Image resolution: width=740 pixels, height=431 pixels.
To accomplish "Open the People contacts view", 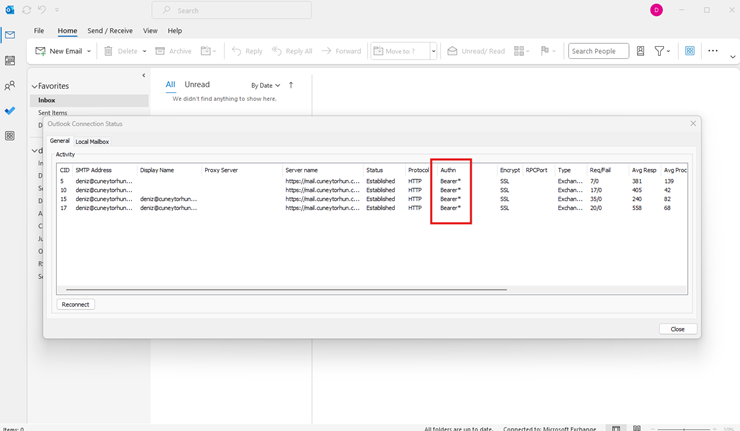I will point(10,86).
